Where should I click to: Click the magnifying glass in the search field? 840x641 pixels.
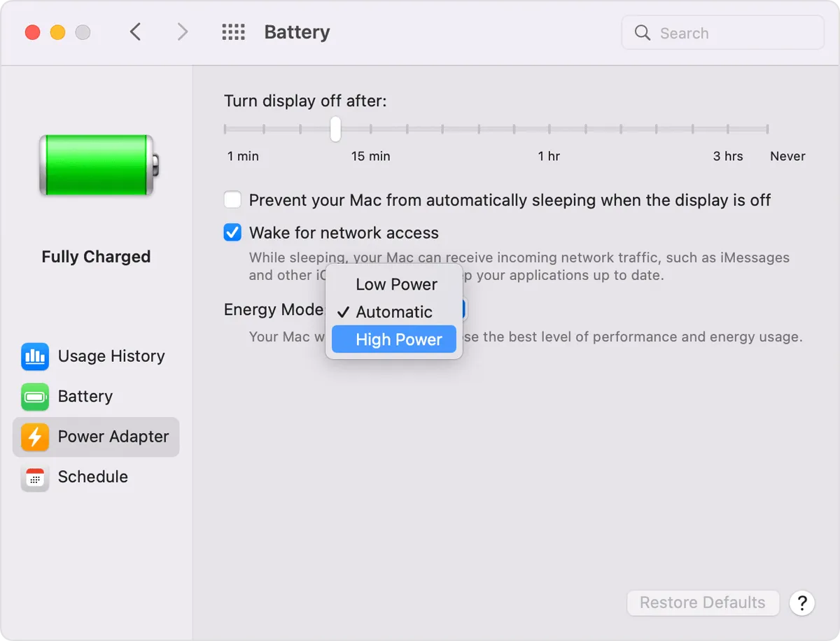coord(642,32)
